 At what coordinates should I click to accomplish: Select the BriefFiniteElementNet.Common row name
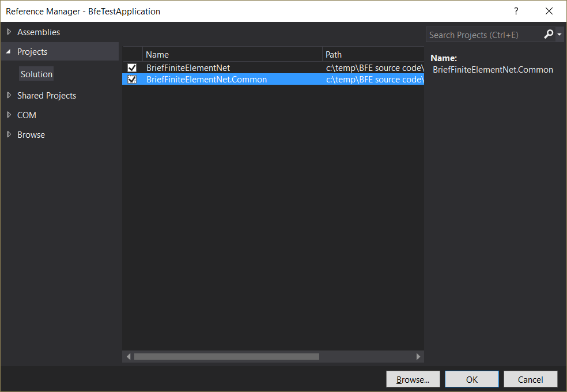(x=206, y=79)
